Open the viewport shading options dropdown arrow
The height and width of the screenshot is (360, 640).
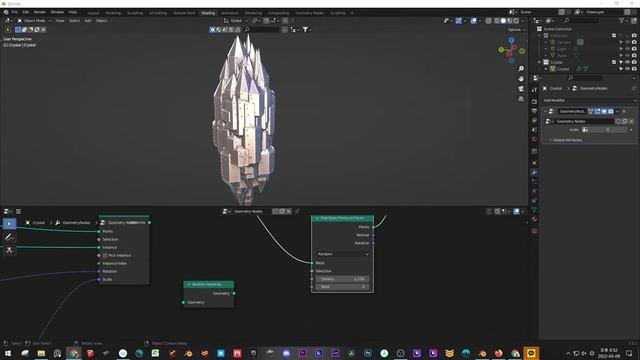[522, 20]
